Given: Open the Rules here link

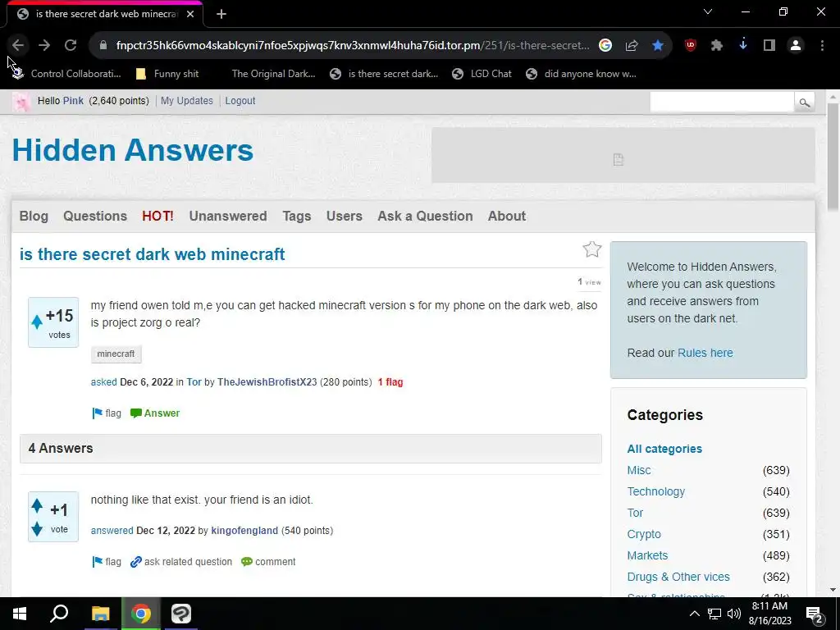Looking at the screenshot, I should click(x=705, y=353).
